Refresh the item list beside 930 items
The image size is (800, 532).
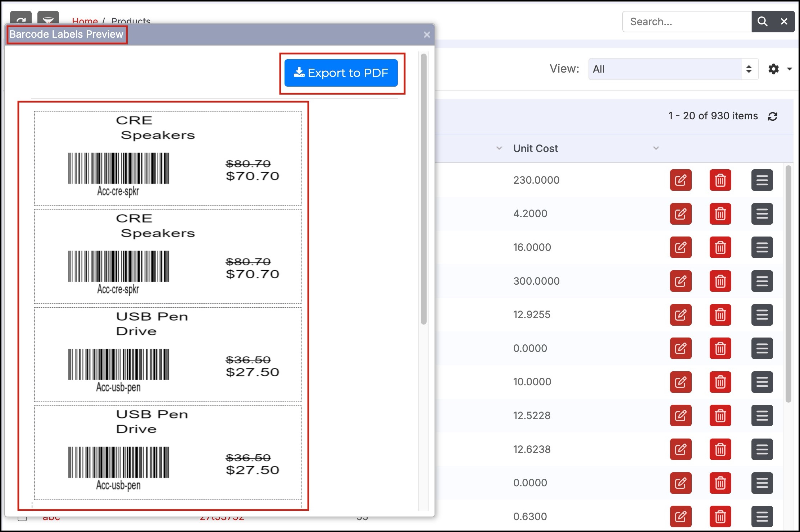[x=772, y=116]
